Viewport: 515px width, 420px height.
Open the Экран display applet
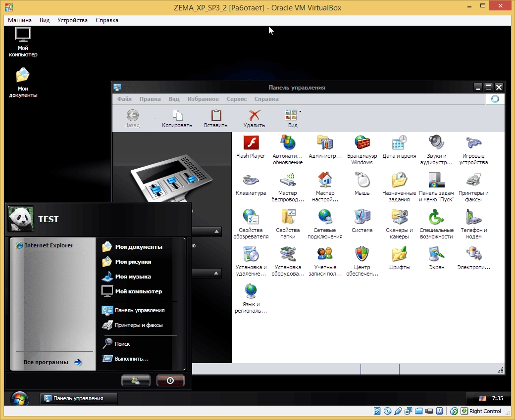click(436, 258)
